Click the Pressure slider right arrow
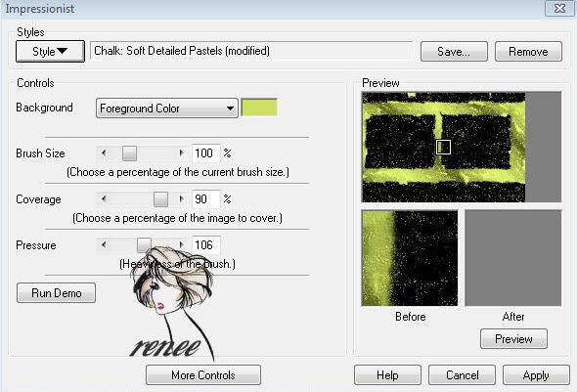Image resolution: width=577 pixels, height=392 pixels. (x=181, y=245)
